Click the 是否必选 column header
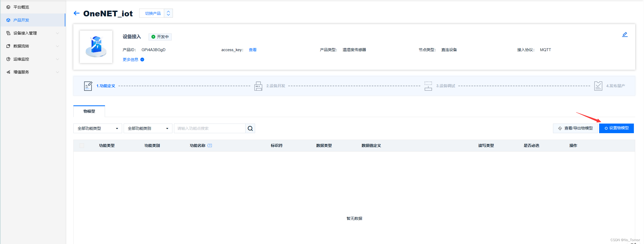The height and width of the screenshot is (244, 644). click(x=531, y=146)
